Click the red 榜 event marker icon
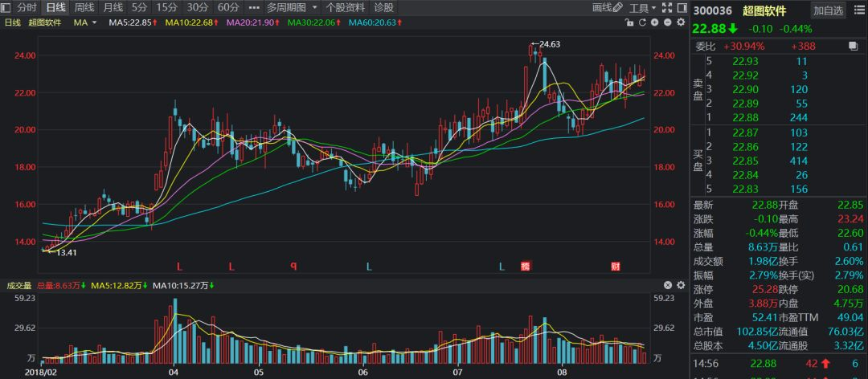The image size is (868, 379). tap(526, 267)
